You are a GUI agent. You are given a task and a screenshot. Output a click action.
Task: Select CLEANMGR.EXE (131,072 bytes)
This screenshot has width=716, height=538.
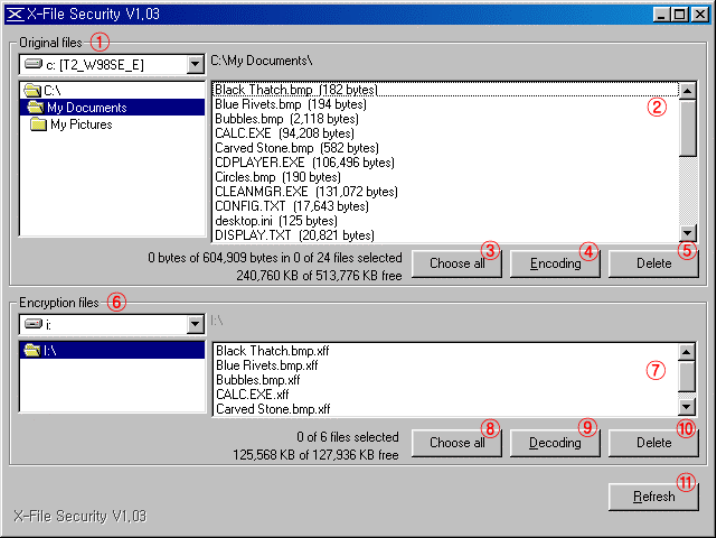click(446, 192)
